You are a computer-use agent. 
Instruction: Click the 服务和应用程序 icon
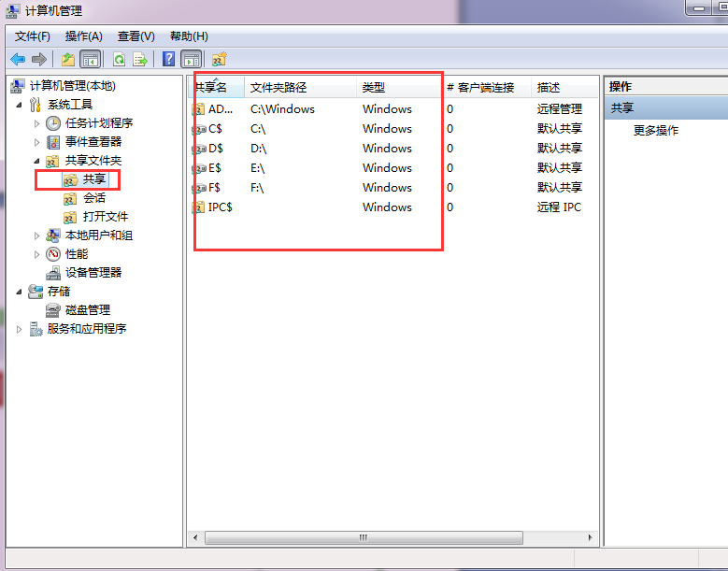(x=36, y=329)
